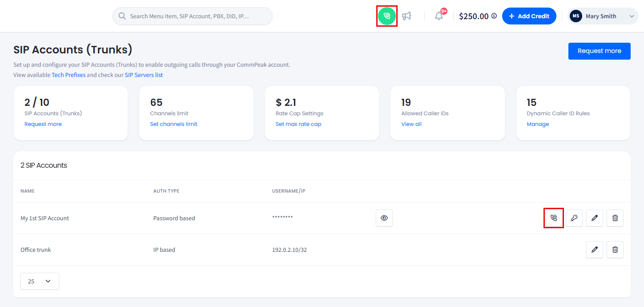Open the 25 rows-per-page dropdown
Screen dimensions: 644x307
click(x=40, y=281)
